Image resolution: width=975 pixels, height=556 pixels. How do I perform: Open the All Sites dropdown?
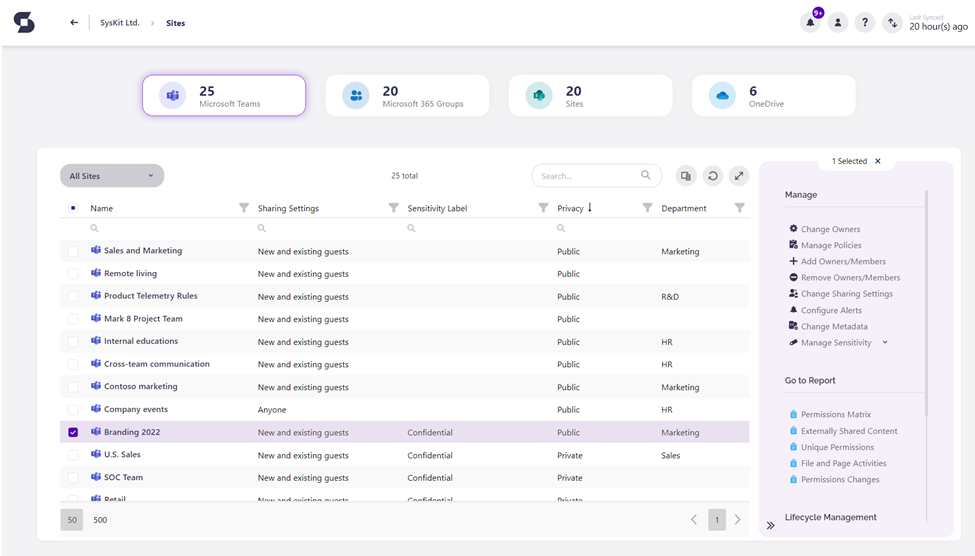coord(112,175)
